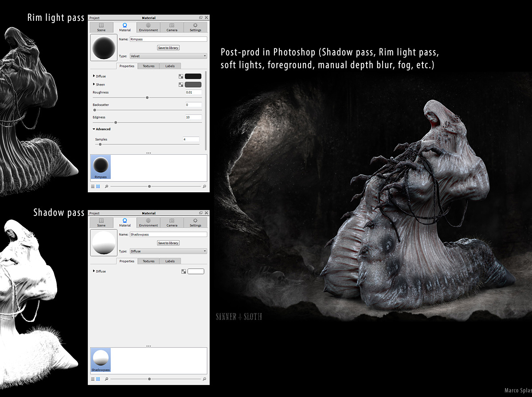The width and height of the screenshot is (532, 397).
Task: Switch to Textures tab in Shadowpass panel
Action: [149, 261]
